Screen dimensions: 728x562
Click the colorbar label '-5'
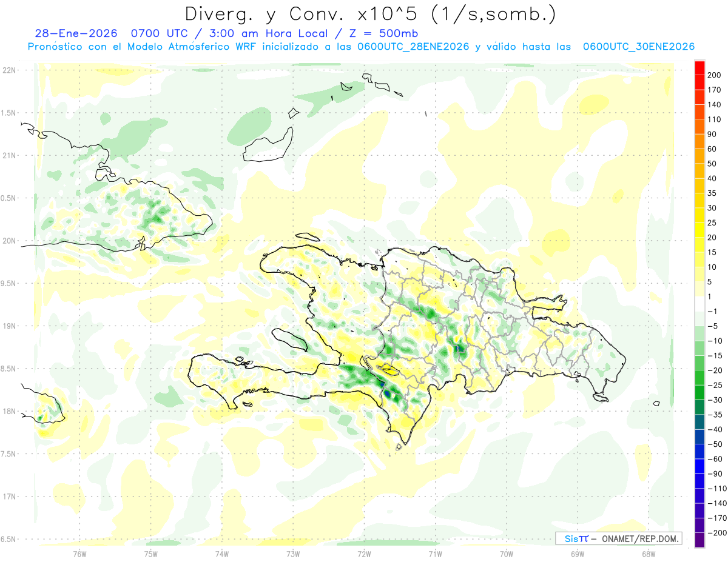point(713,326)
